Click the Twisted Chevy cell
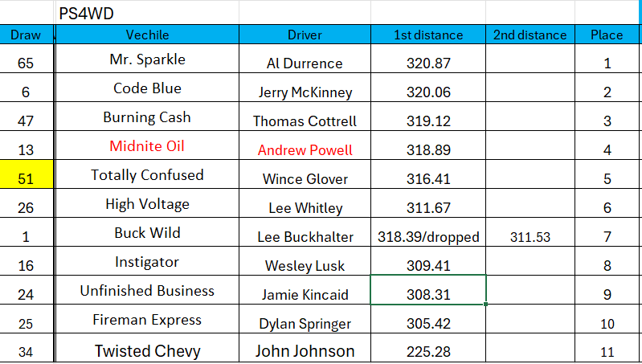 tap(147, 351)
